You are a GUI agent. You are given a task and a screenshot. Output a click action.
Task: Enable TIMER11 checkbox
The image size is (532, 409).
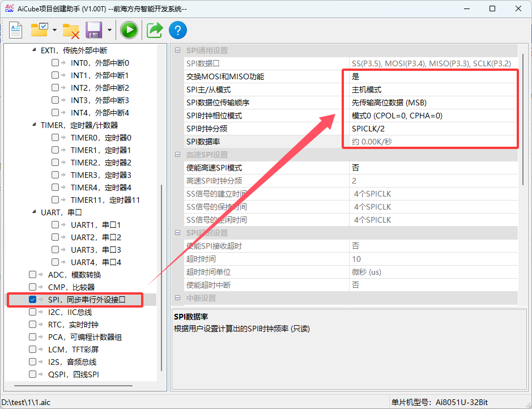(x=55, y=200)
